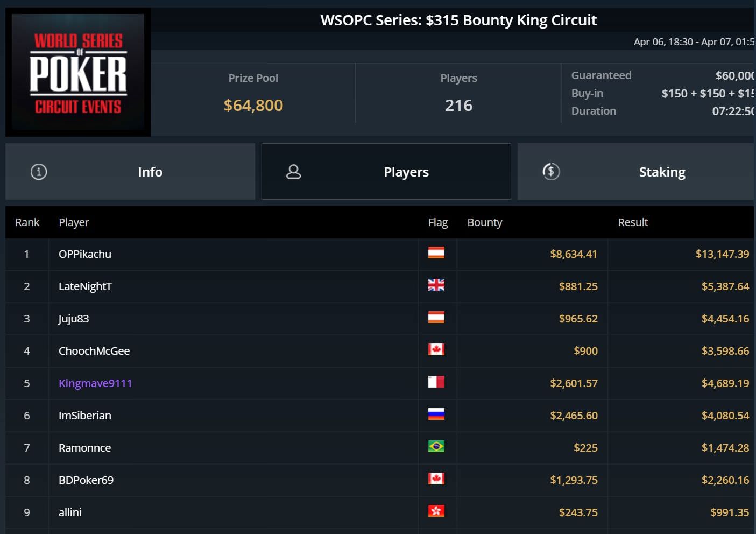Click the Russian flag for ImSiberian
The width and height of the screenshot is (756, 534).
click(436, 414)
